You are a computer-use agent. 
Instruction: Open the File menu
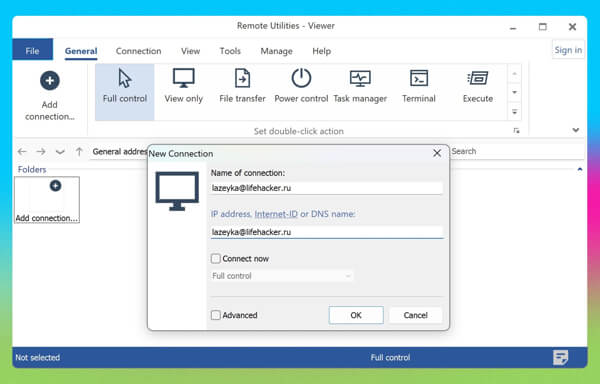(x=33, y=50)
